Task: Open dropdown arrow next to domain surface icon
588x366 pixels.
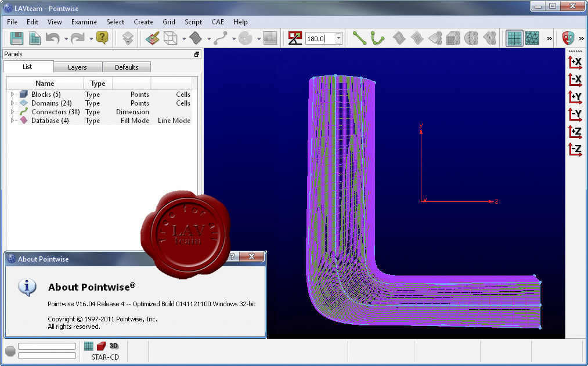Action: [x=208, y=39]
